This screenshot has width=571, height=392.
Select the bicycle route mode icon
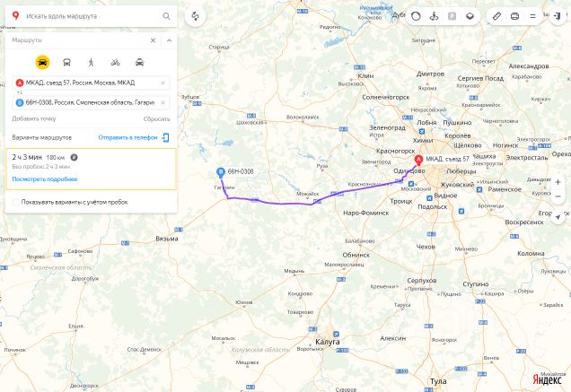tap(116, 62)
